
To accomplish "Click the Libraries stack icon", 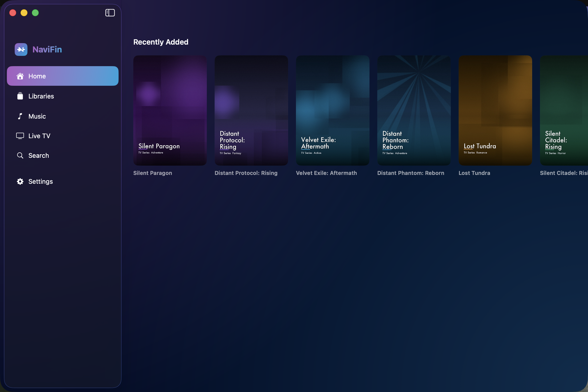I will pos(20,96).
